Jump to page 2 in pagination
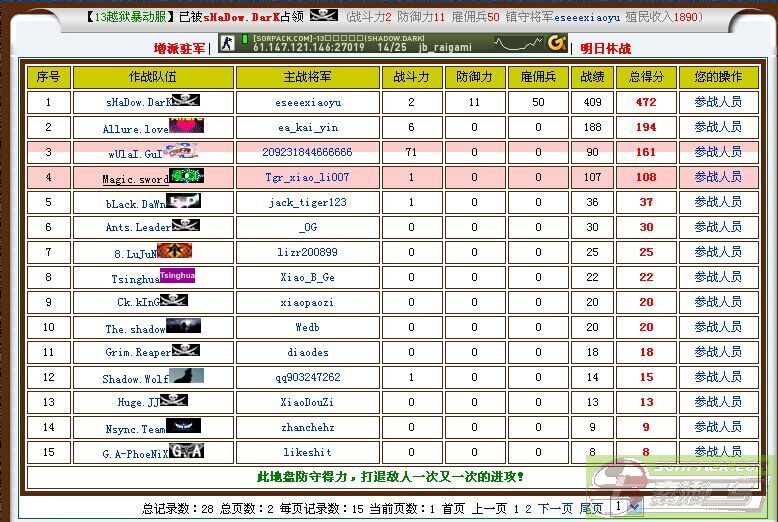778x522 pixels. click(x=529, y=508)
